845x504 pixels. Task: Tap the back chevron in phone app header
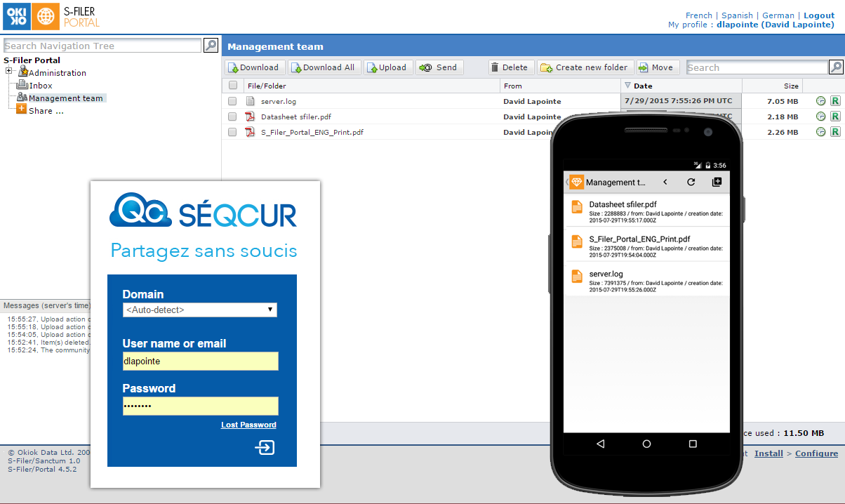[x=665, y=183]
